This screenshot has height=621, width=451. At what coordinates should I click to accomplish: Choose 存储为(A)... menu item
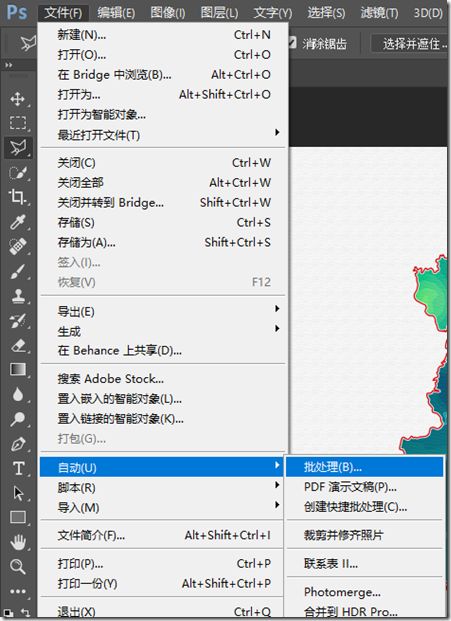click(x=162, y=242)
